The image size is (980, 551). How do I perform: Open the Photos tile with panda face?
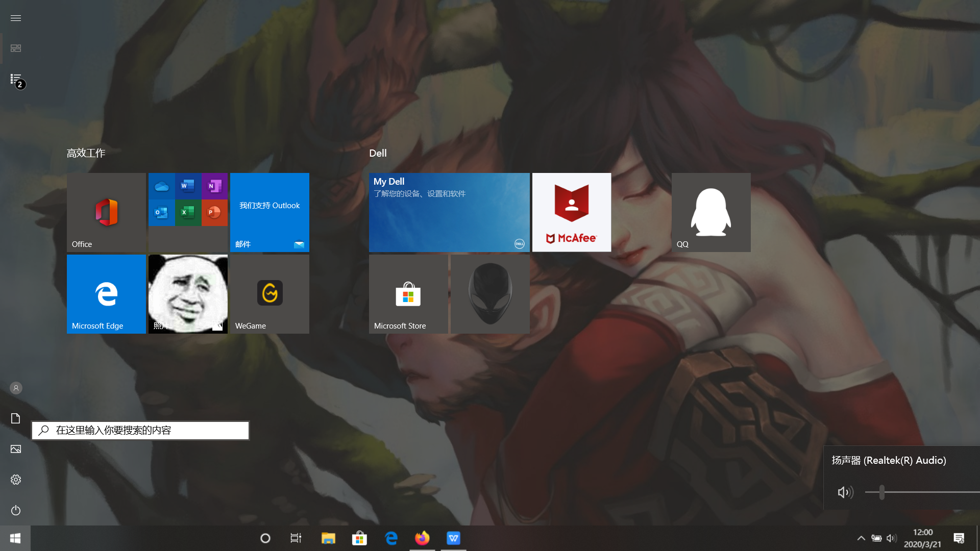click(188, 294)
